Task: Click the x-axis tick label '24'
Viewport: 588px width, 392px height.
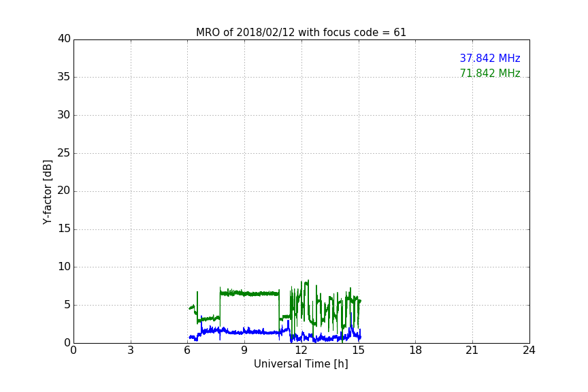Action: pos(529,350)
